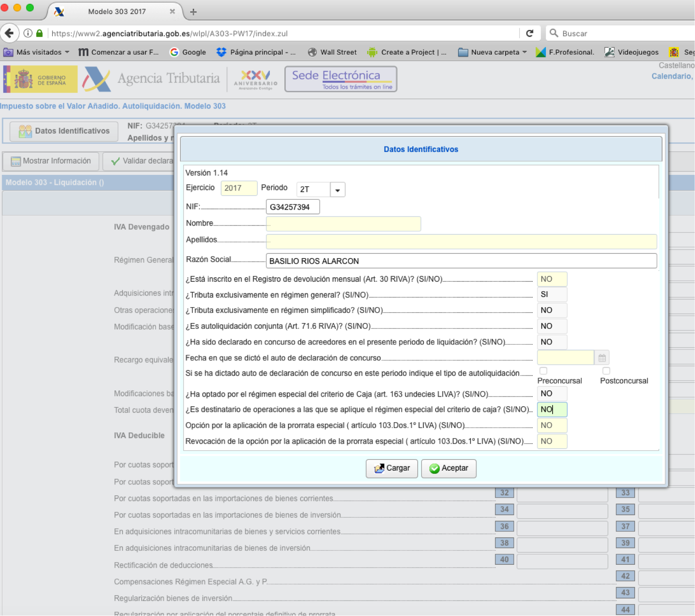Click the Razón Social field

[x=461, y=261]
